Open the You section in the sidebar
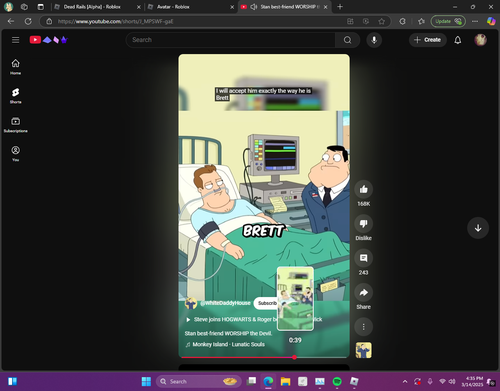The width and height of the screenshot is (500, 391). [x=15, y=154]
